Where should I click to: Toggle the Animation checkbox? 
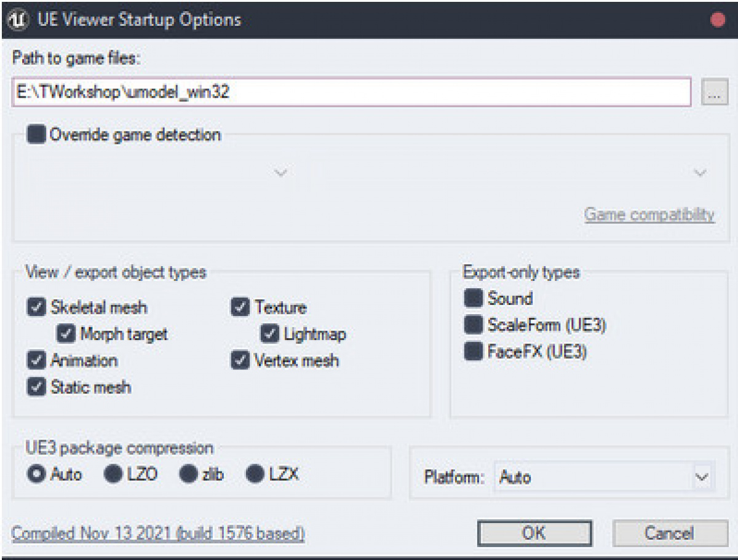tap(36, 360)
